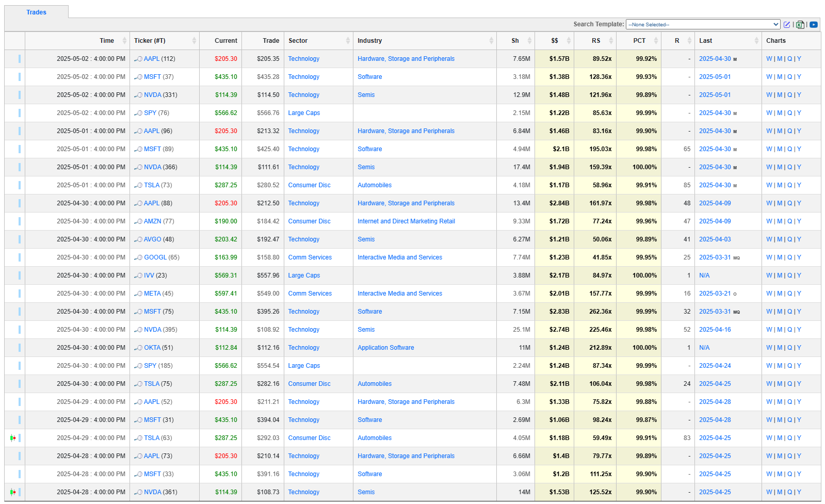Select $292.03 trade price in TSLA (63) row
This screenshot has height=504, width=825.
268,438
